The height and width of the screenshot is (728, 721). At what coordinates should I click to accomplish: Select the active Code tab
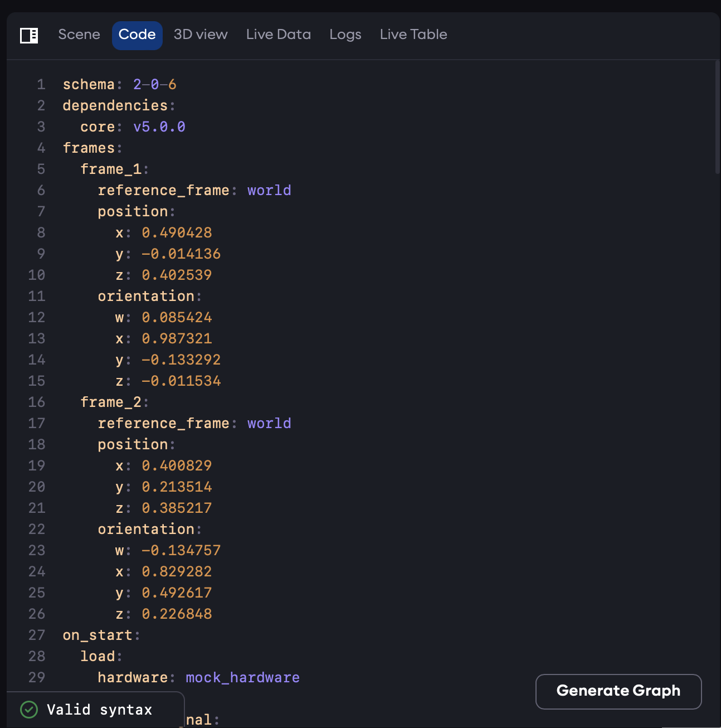click(137, 35)
